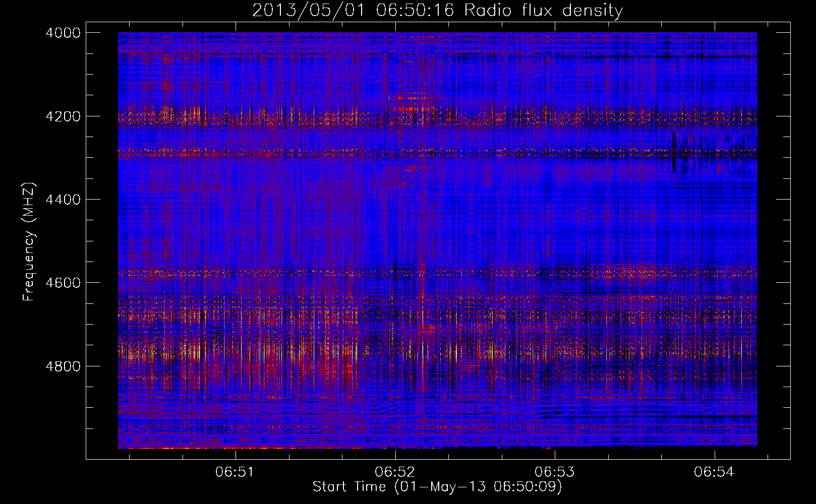Select the y-axis label 'Frequency (MHZ)'

point(29,242)
